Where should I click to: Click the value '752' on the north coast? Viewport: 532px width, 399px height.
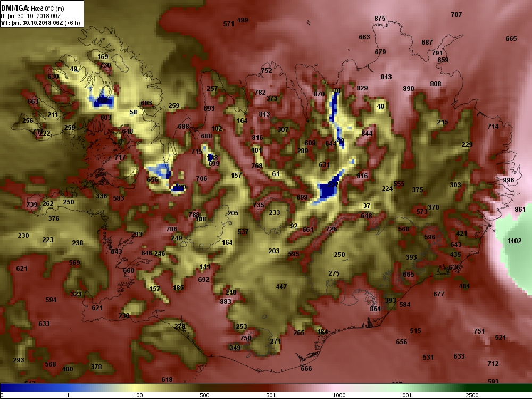click(x=267, y=71)
